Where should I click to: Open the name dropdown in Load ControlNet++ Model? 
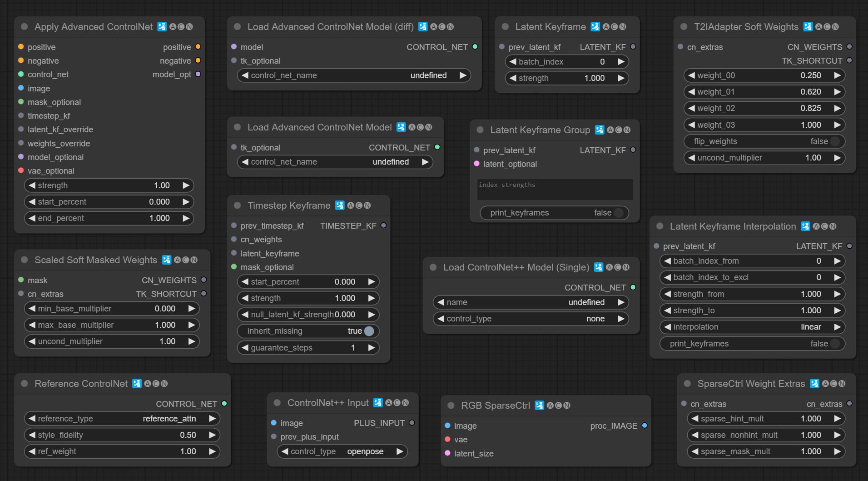[x=531, y=302]
